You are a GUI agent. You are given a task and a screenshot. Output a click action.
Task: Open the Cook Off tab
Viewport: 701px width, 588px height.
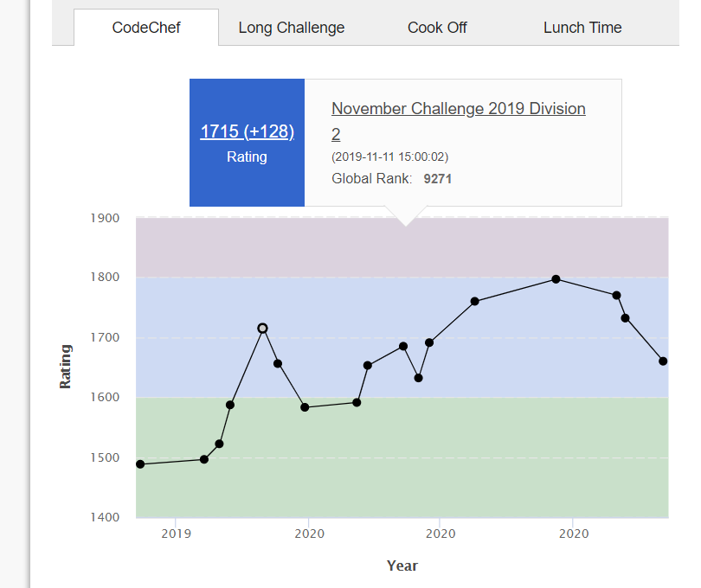(437, 28)
